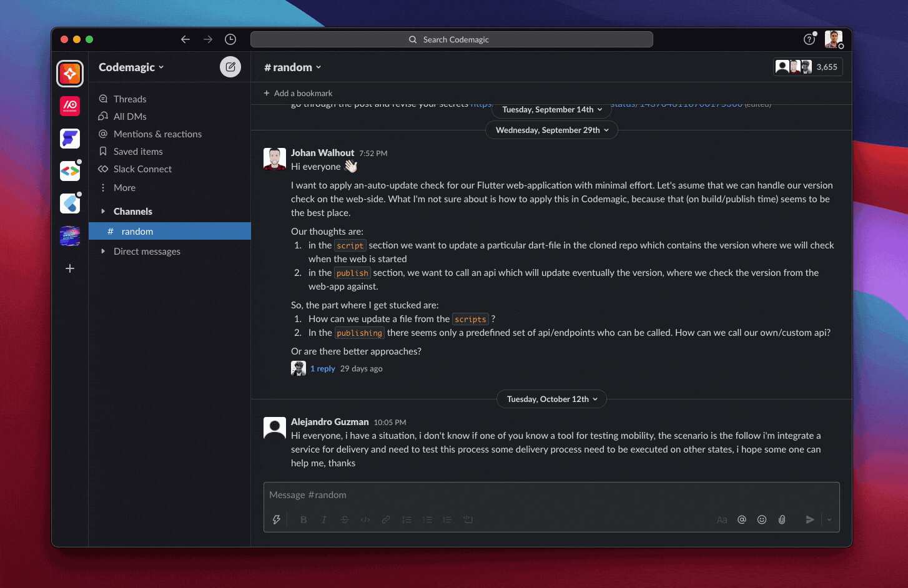This screenshot has height=588, width=908.
Task: Switch to the red workspace icon below Codemagic
Action: point(70,106)
